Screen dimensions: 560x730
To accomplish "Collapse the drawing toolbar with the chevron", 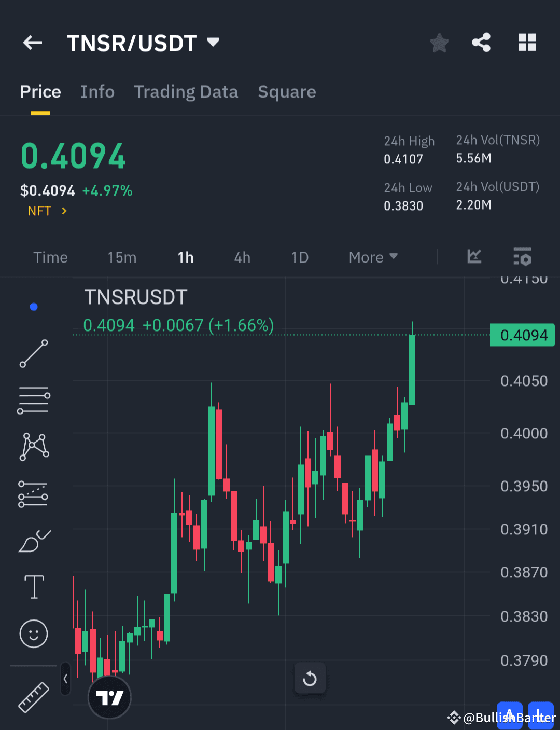I will click(65, 679).
